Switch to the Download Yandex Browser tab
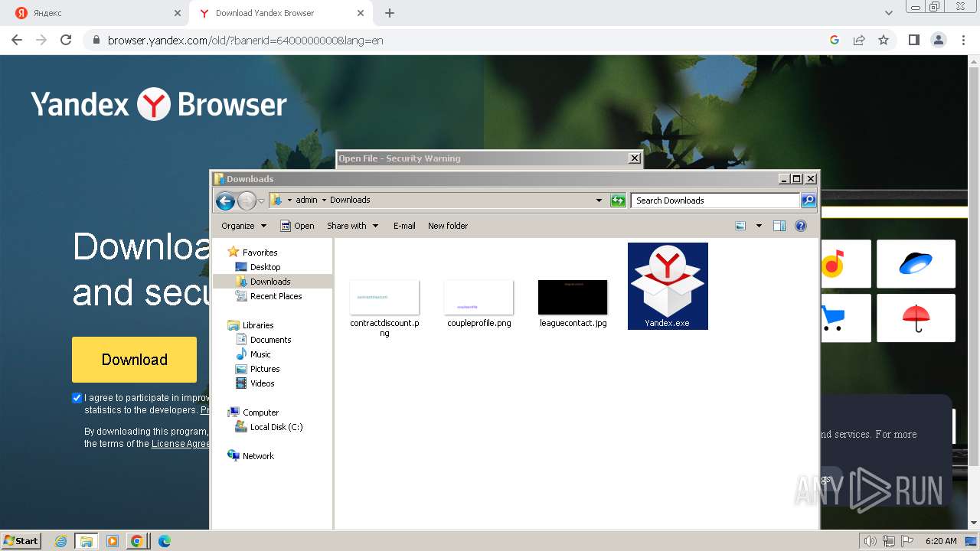 point(281,13)
